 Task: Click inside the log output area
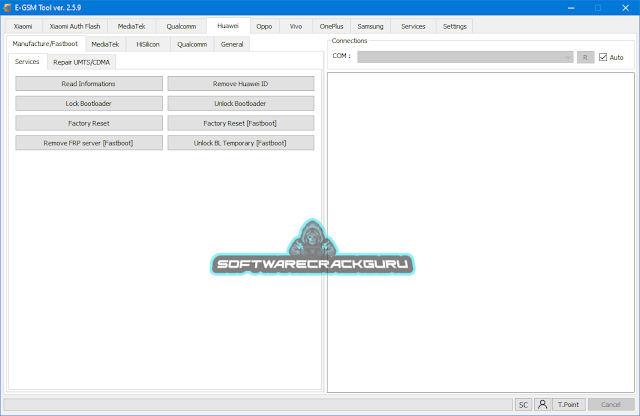[x=481, y=233]
